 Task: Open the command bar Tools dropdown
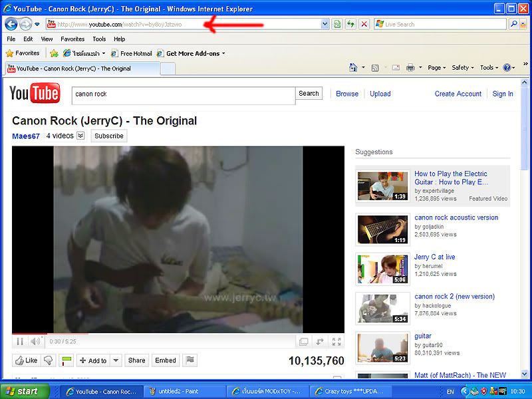(489, 68)
